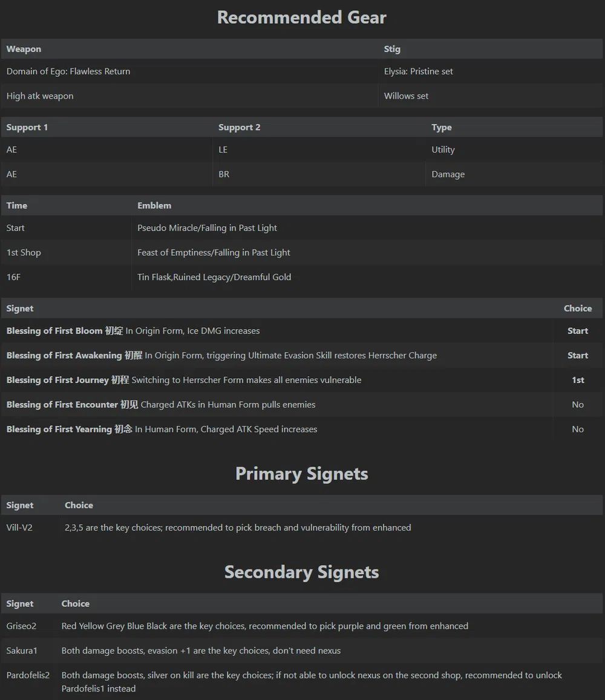Click the Utility type cell
The image size is (605, 700).
coord(443,150)
